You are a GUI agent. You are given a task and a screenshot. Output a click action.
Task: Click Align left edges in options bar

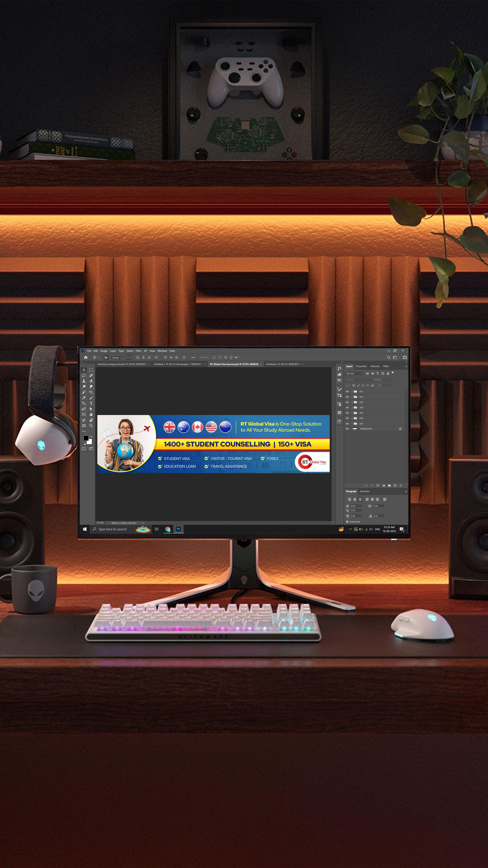138,358
